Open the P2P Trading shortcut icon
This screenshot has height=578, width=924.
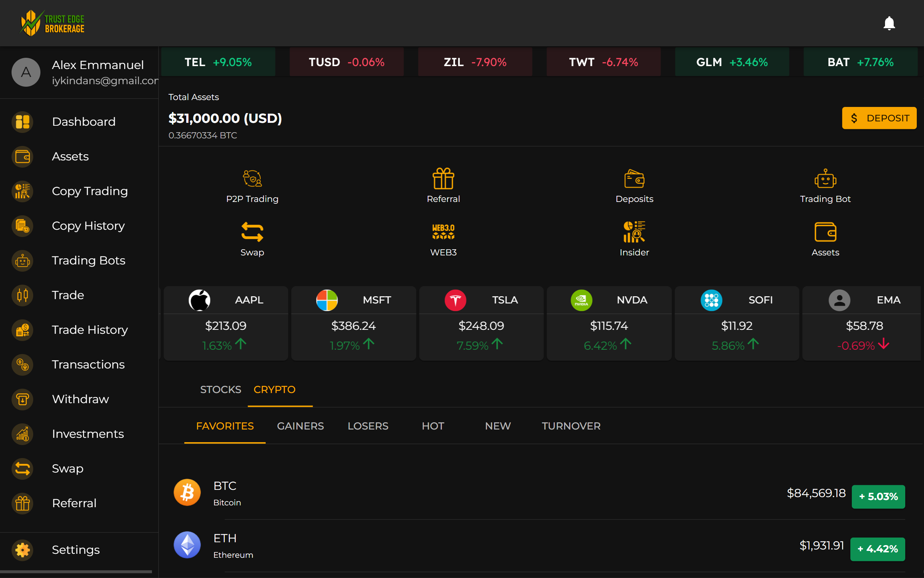tap(252, 178)
